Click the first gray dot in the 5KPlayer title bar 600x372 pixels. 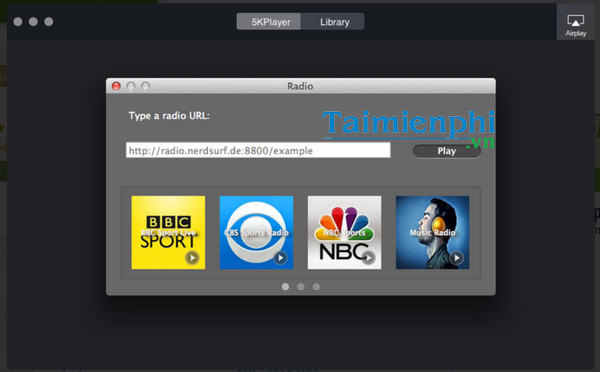pos(18,21)
